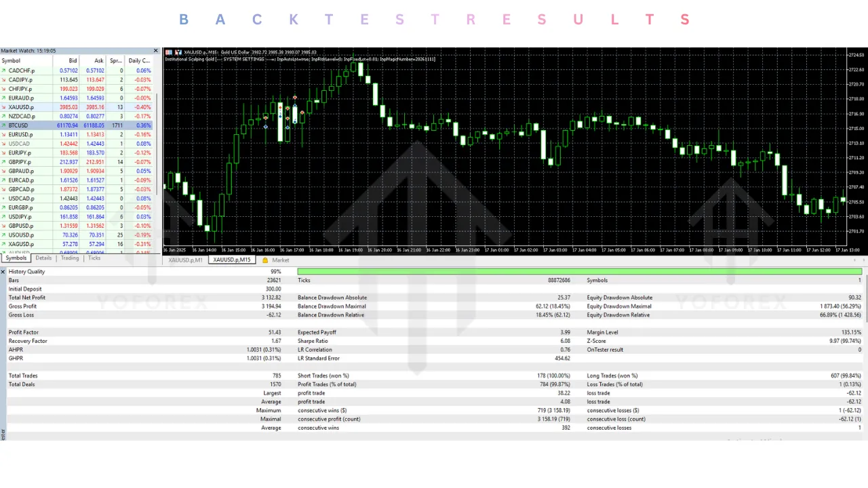This screenshot has width=868, height=488.
Task: Click the Total Deals value 1570
Action: click(x=275, y=384)
